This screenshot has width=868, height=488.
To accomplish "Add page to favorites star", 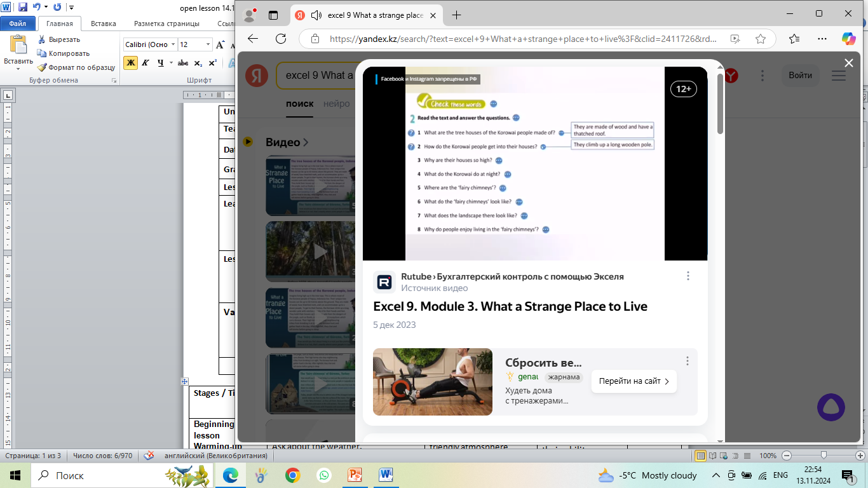I will [761, 39].
